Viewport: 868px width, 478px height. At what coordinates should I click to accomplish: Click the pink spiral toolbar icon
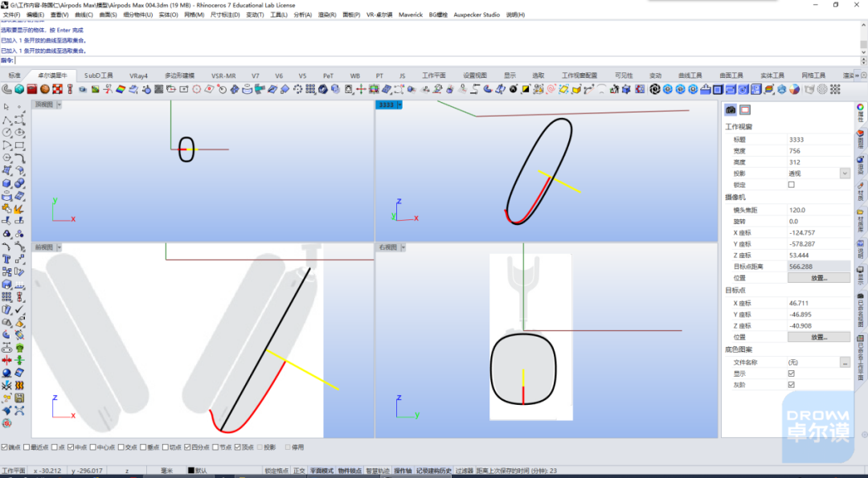551,89
